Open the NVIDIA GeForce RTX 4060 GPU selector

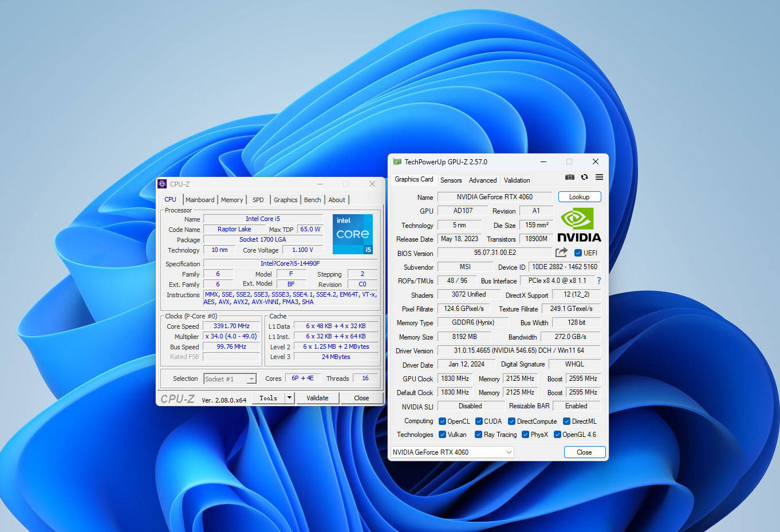click(x=452, y=452)
